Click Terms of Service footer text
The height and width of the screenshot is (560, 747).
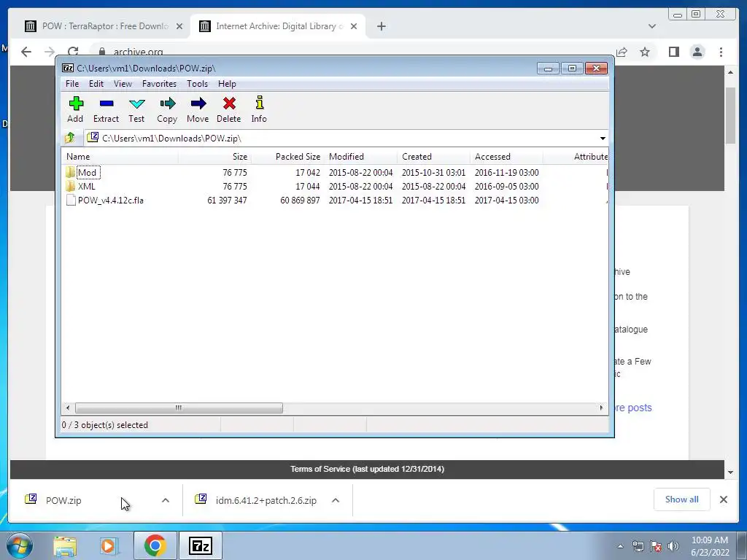point(368,469)
